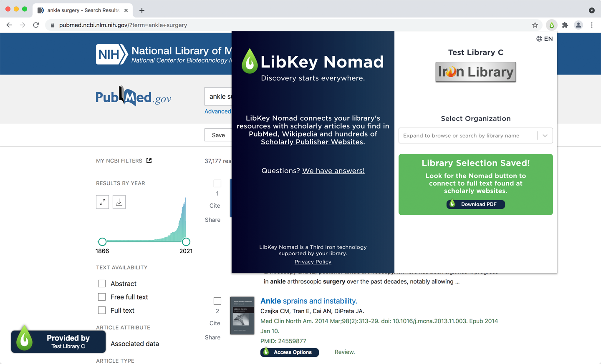This screenshot has height=364, width=601.
Task: Open the Wikipedia link in LibKey popup
Action: (x=299, y=134)
